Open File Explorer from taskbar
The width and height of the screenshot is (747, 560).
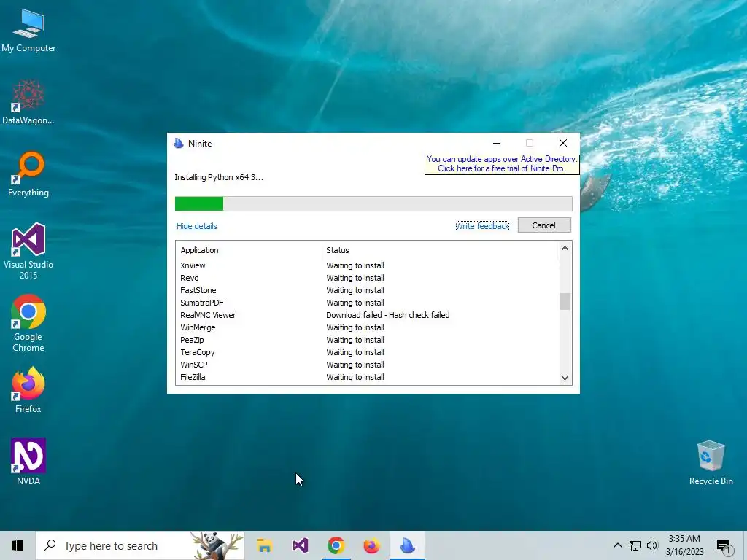[x=264, y=545]
